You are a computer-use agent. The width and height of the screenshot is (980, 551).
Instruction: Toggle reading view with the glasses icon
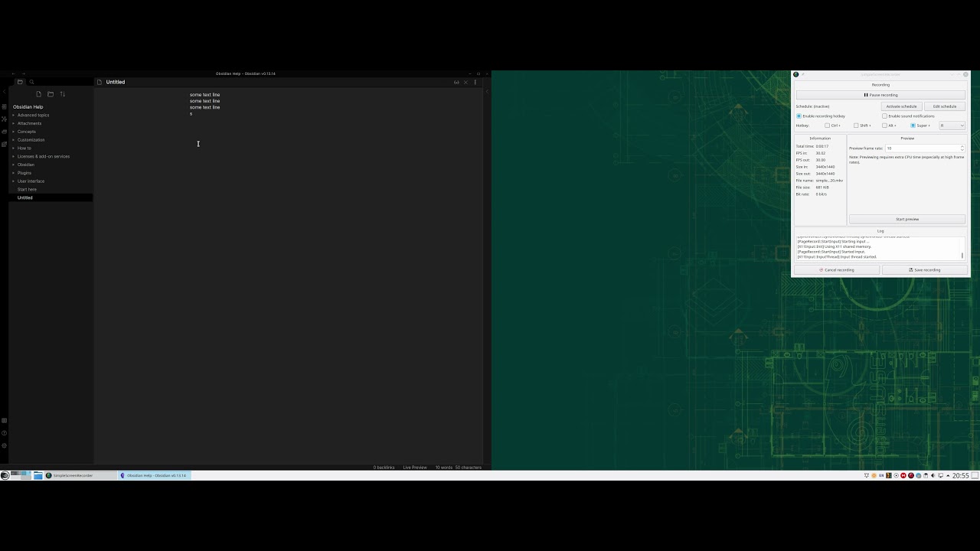(x=456, y=82)
